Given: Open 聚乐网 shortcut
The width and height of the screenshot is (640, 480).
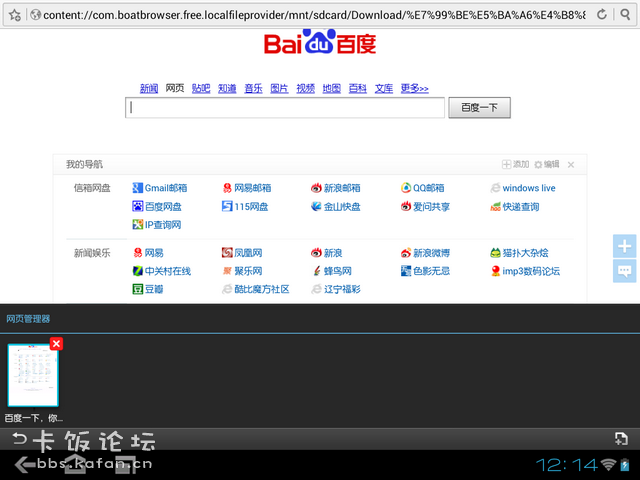Looking at the screenshot, I should coord(242,271).
